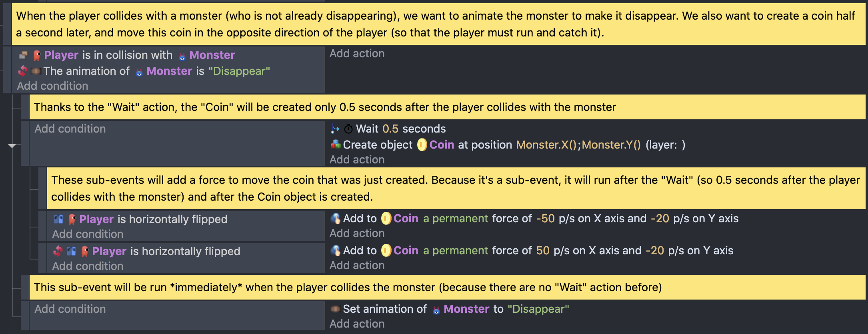Screen dimensions: 868x334
Task: Click Add condition in the Wait sub-event
Action: point(70,129)
